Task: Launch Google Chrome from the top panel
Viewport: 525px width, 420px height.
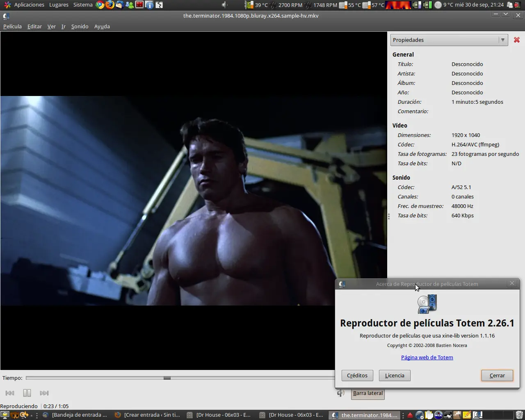Action: click(100, 5)
